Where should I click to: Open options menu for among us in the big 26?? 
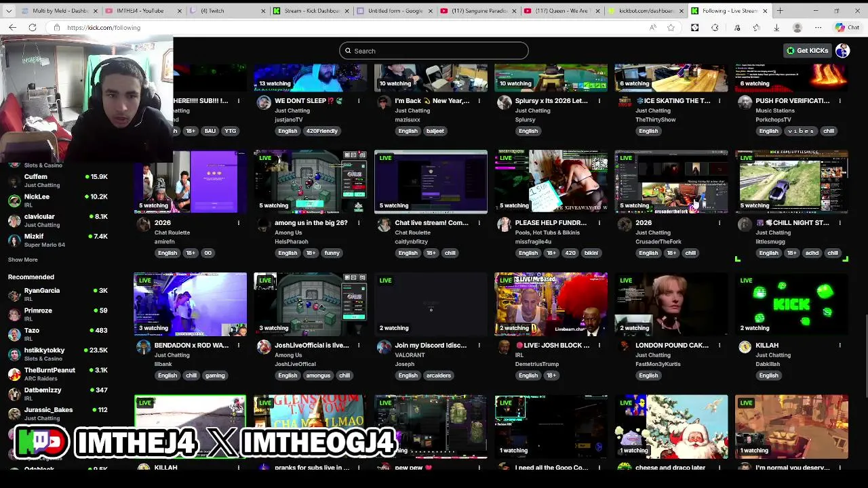[359, 223]
